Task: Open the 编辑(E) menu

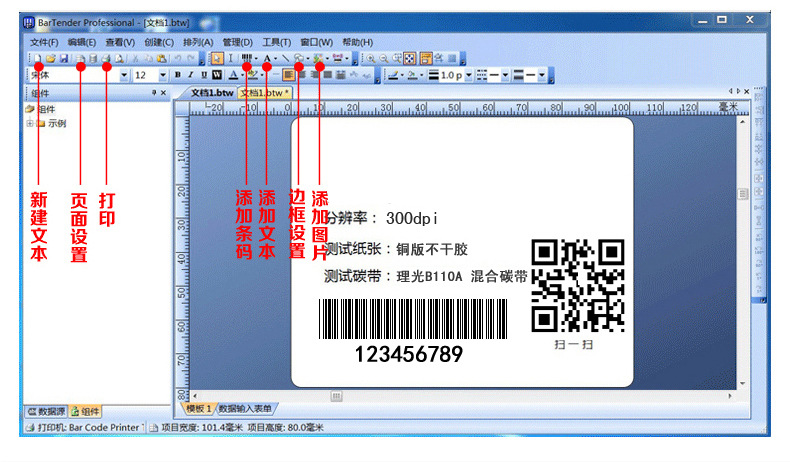Action: click(x=82, y=42)
